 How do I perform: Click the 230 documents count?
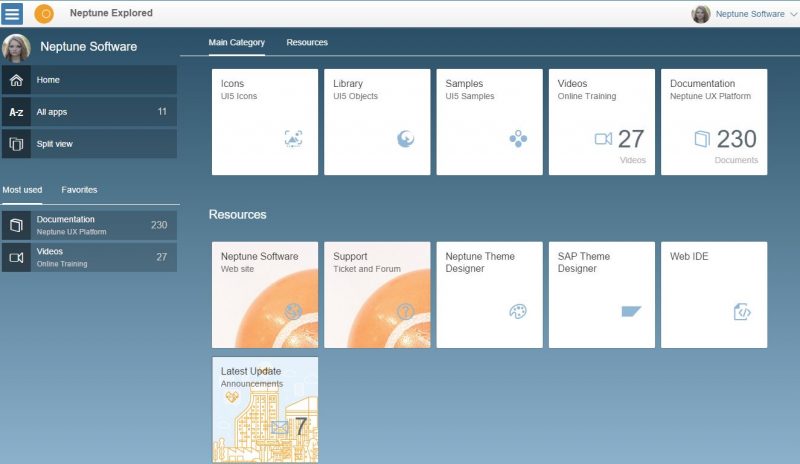click(736, 139)
